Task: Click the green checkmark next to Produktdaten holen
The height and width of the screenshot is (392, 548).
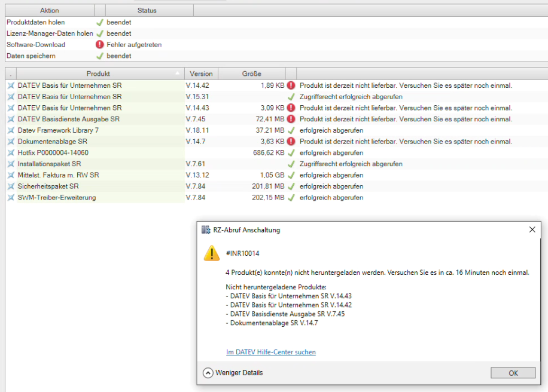Action: click(100, 23)
